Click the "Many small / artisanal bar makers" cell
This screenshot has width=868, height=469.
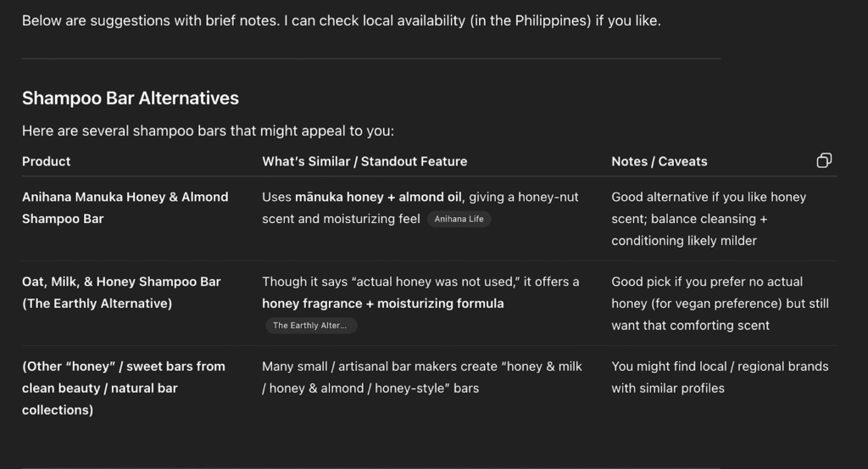422,366
